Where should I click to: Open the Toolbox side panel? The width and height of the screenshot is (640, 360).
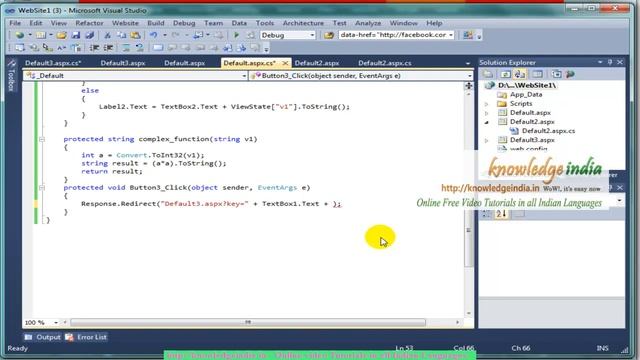click(x=11, y=76)
